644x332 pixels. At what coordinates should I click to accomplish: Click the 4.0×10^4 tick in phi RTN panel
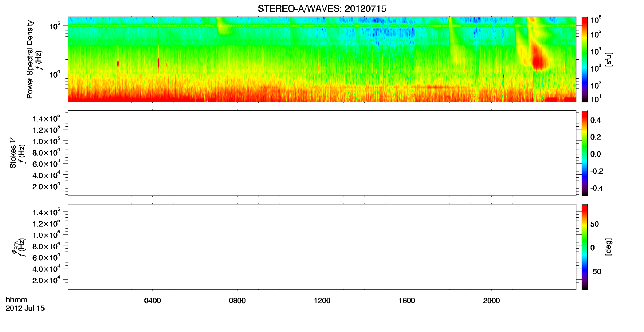pos(46,269)
